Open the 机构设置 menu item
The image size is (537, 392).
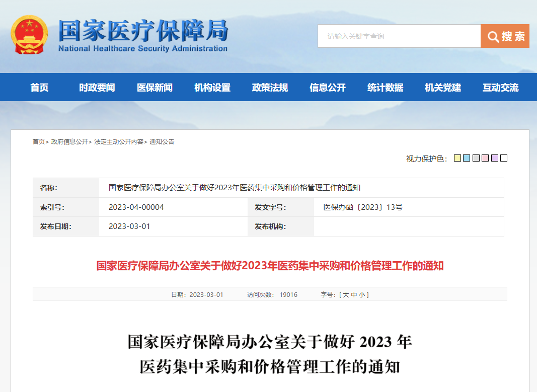pyautogui.click(x=212, y=87)
